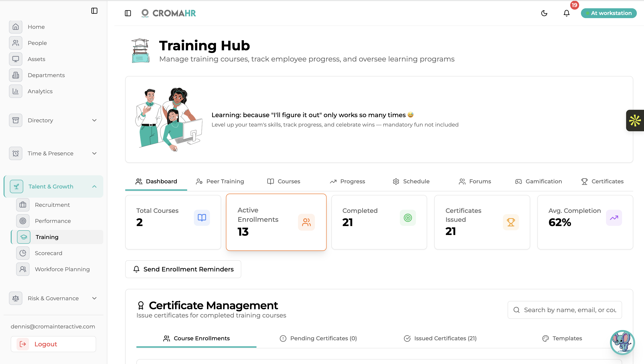Click the Talent & Growth sprout icon
The height and width of the screenshot is (364, 644).
click(x=17, y=186)
